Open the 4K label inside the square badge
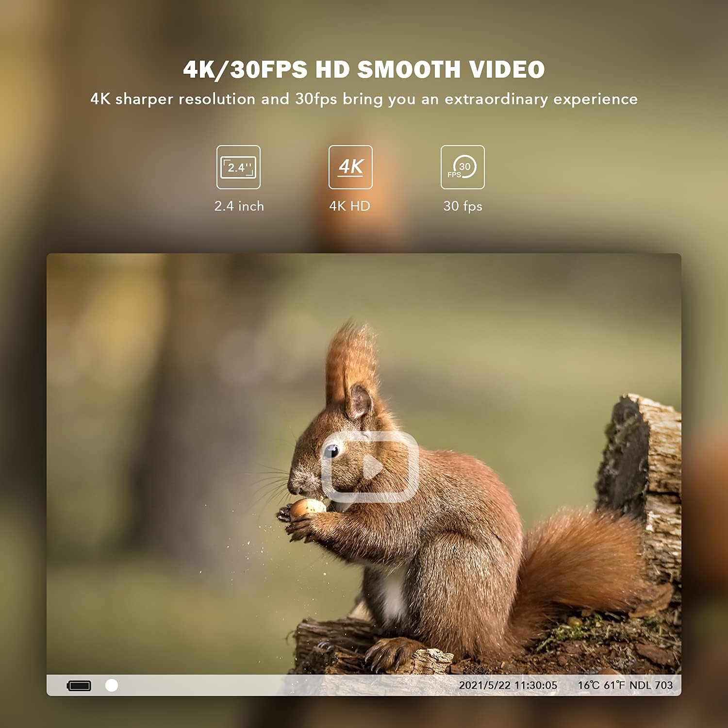The height and width of the screenshot is (728, 728). pos(352,166)
